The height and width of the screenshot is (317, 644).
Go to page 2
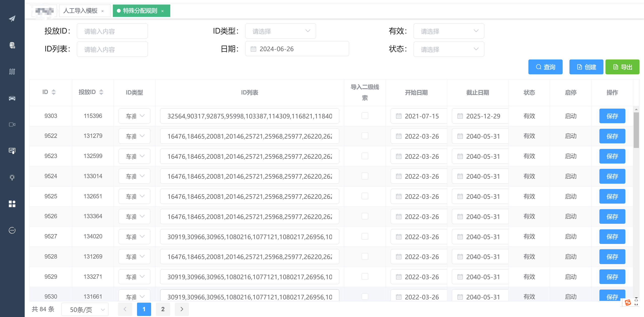coord(163,309)
